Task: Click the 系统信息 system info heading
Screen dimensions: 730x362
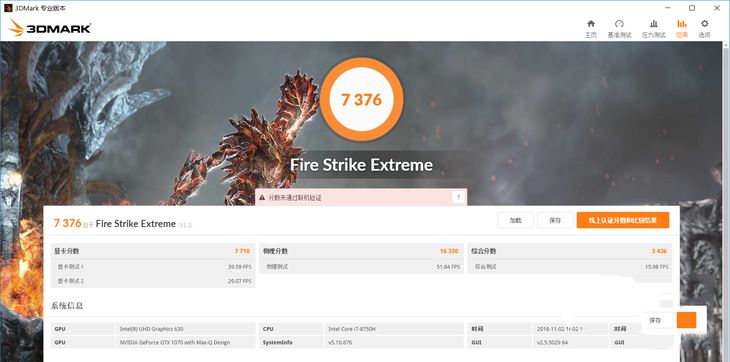Action: point(67,306)
